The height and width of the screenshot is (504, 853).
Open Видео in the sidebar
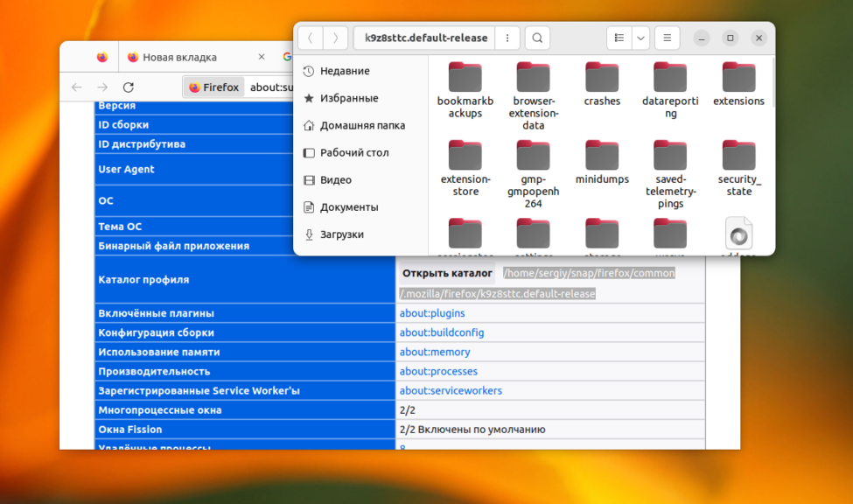(x=361, y=179)
